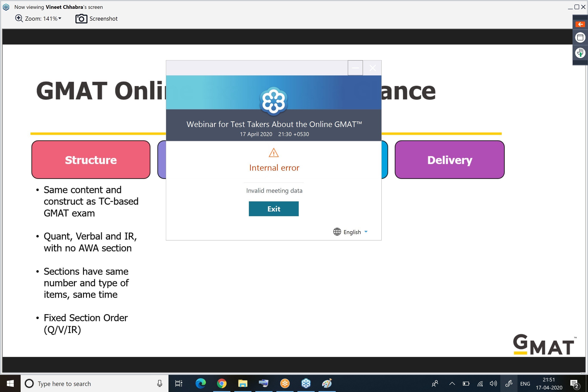Open the Start menu
The image size is (588, 392).
tap(10, 383)
